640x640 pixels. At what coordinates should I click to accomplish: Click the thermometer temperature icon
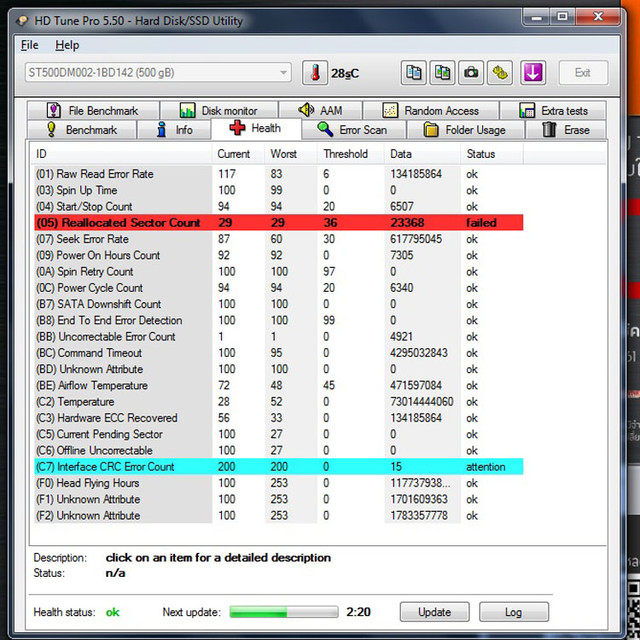pos(315,73)
